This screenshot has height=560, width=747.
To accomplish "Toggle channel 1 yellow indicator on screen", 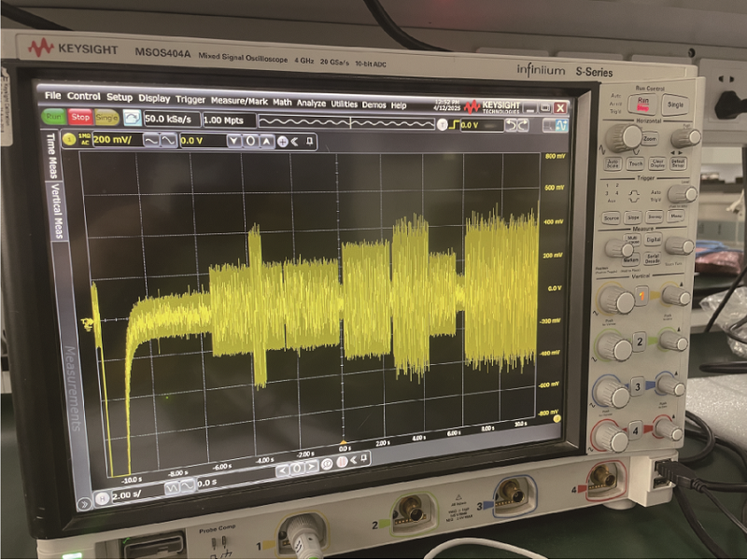I will pyautogui.click(x=69, y=139).
